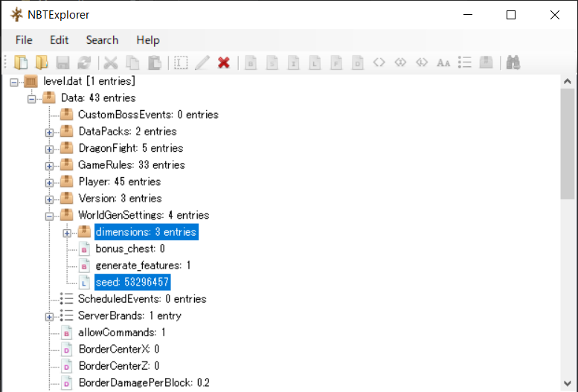Select the Version: 3 entries row
Viewport: 578px width, 392px height.
pyautogui.click(x=121, y=199)
